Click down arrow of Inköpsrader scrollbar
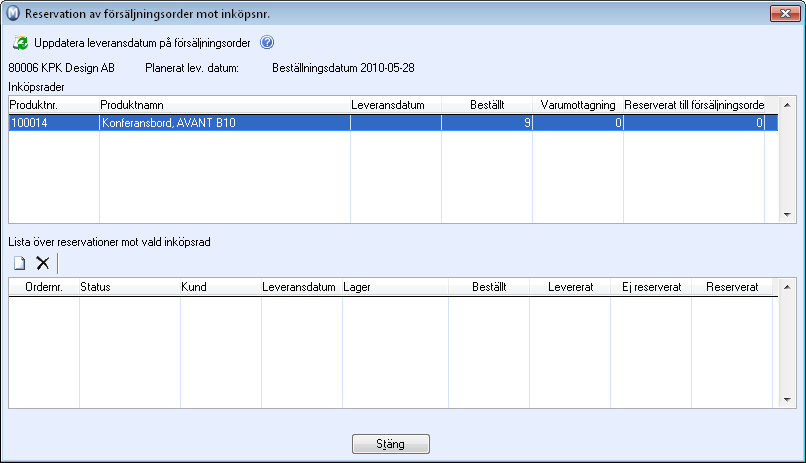Viewport: 806px width, 463px height. pos(787,215)
